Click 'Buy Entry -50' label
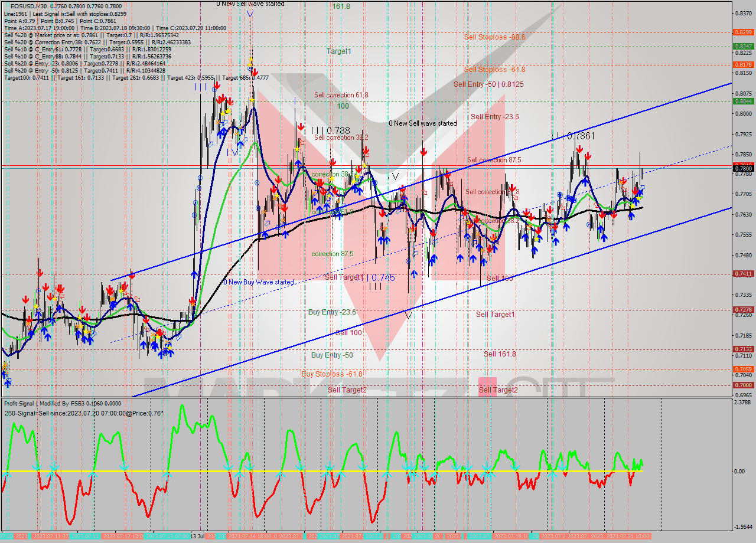This screenshot has height=543, width=756. (x=332, y=355)
